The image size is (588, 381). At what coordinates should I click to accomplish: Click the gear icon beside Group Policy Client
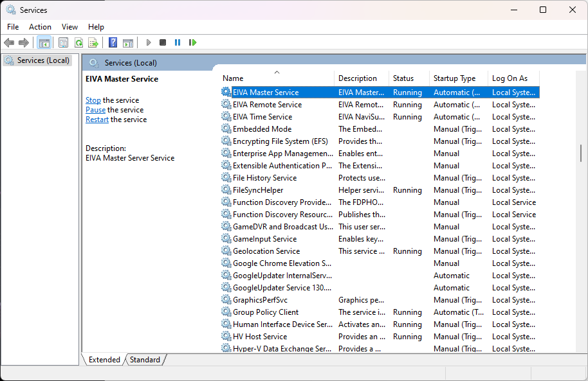point(226,312)
